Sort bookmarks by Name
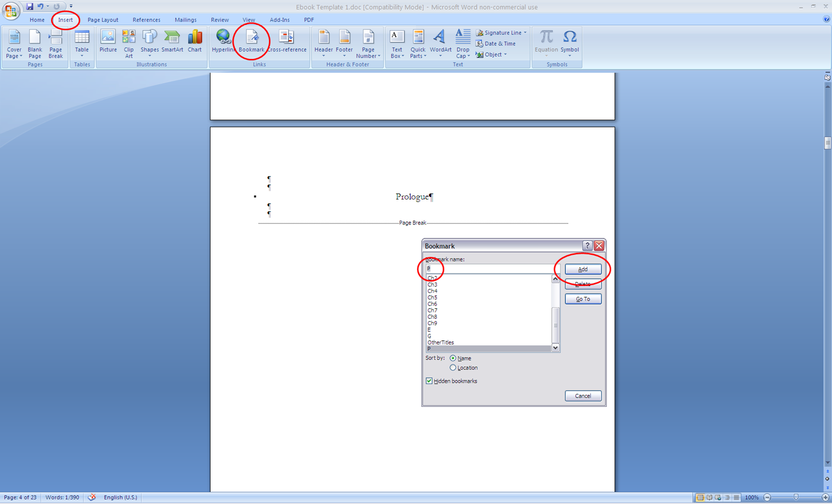 point(453,358)
